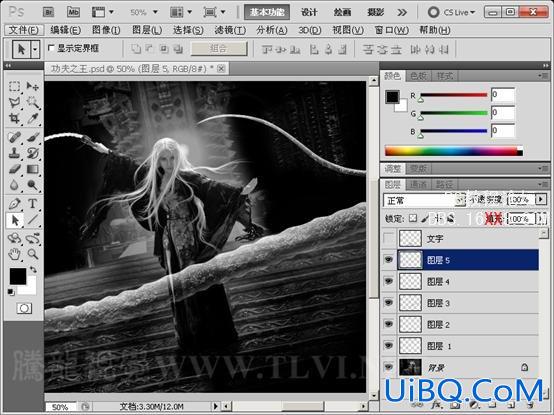Select the Gradient tool

(x=33, y=169)
